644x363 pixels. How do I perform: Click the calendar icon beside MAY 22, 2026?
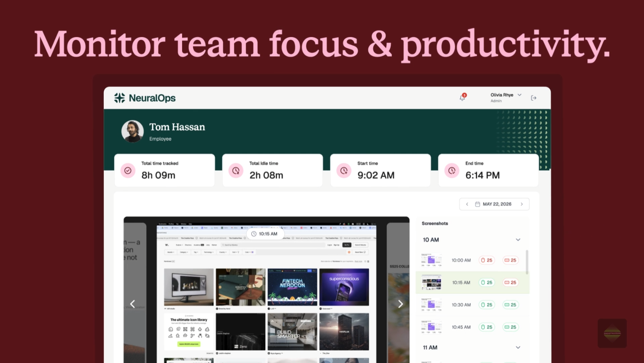pyautogui.click(x=478, y=204)
